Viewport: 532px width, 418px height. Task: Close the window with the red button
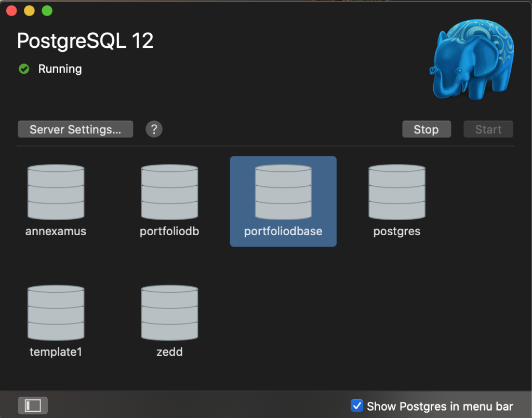click(11, 11)
